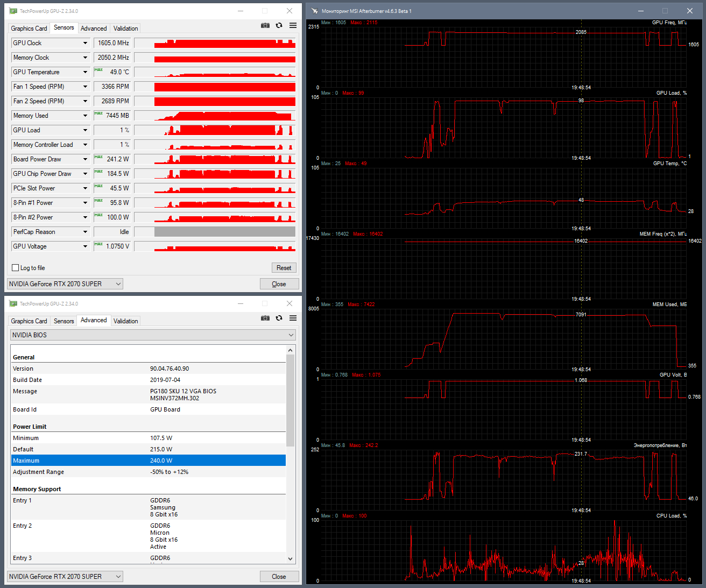Expand the PCIe Slot Power dropdown
The width and height of the screenshot is (706, 588).
point(85,188)
